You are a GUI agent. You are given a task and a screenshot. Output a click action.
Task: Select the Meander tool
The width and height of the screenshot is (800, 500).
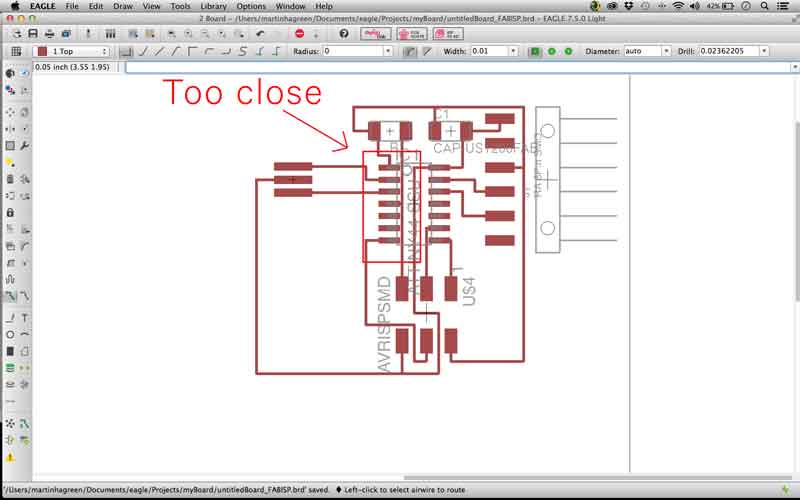10,279
